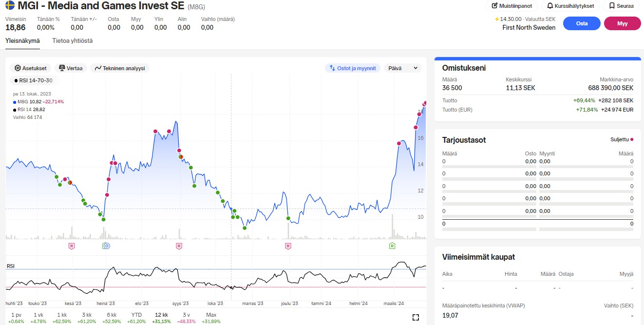Select the 3 v time range
644x325 pixels.
186,318
